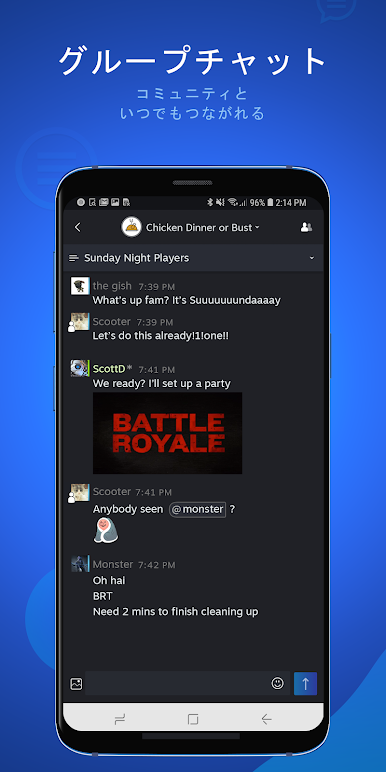Select the username "the gish"
This screenshot has width=386, height=772.
pos(112,286)
